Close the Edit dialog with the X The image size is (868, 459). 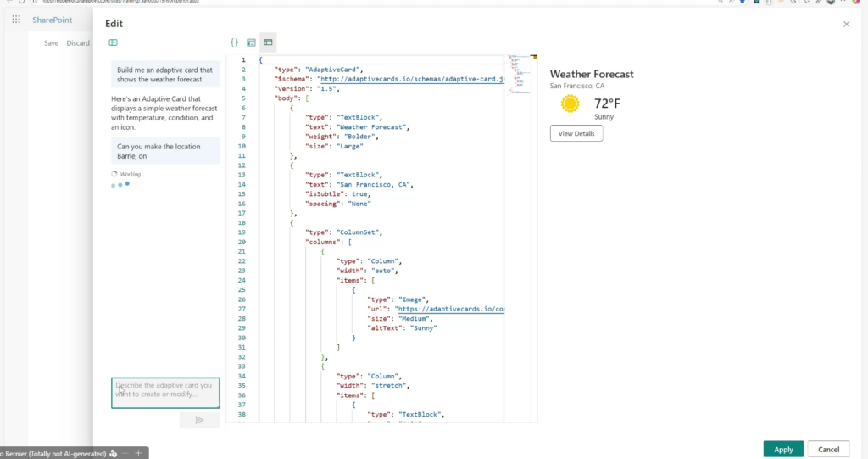click(x=846, y=25)
